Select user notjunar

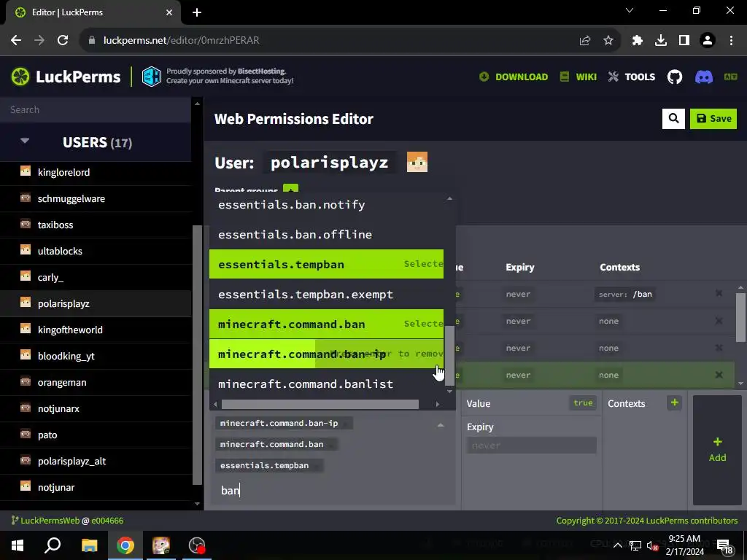[x=96, y=486]
